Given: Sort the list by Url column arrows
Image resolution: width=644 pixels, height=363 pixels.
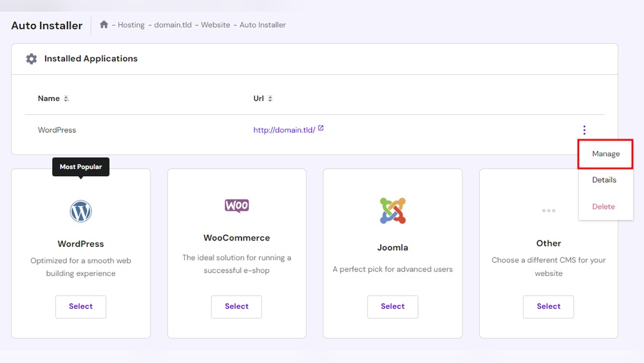Looking at the screenshot, I should pyautogui.click(x=270, y=99).
